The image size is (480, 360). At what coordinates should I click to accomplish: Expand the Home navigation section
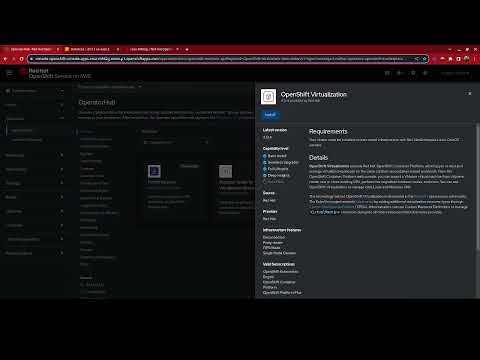pos(34,105)
